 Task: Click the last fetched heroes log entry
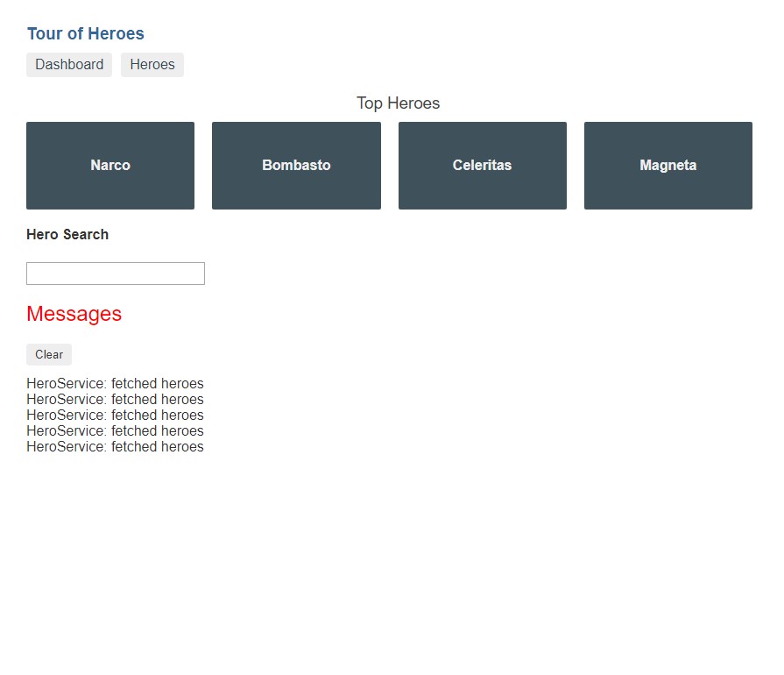coord(115,446)
